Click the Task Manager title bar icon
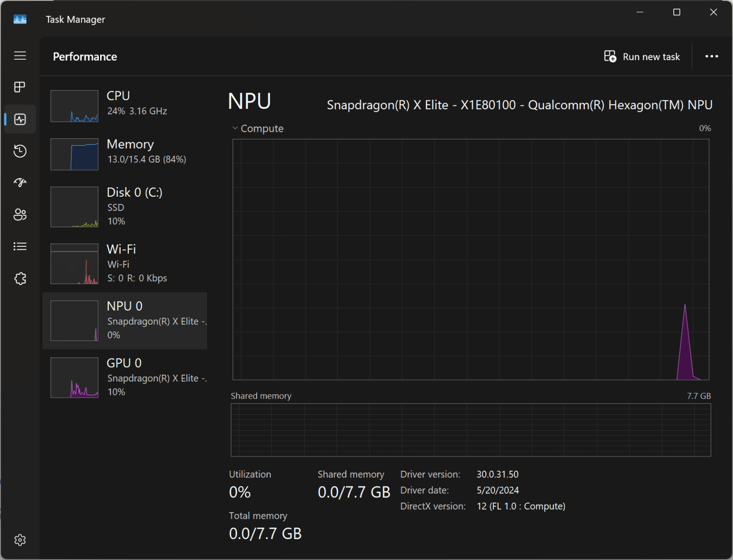Screen dimensions: 733x560 click(20, 19)
